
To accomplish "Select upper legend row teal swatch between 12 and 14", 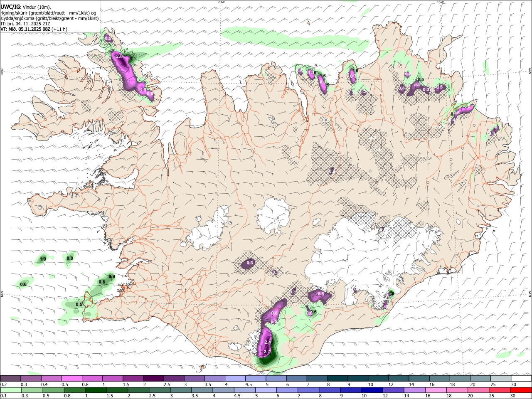I will [399, 379].
